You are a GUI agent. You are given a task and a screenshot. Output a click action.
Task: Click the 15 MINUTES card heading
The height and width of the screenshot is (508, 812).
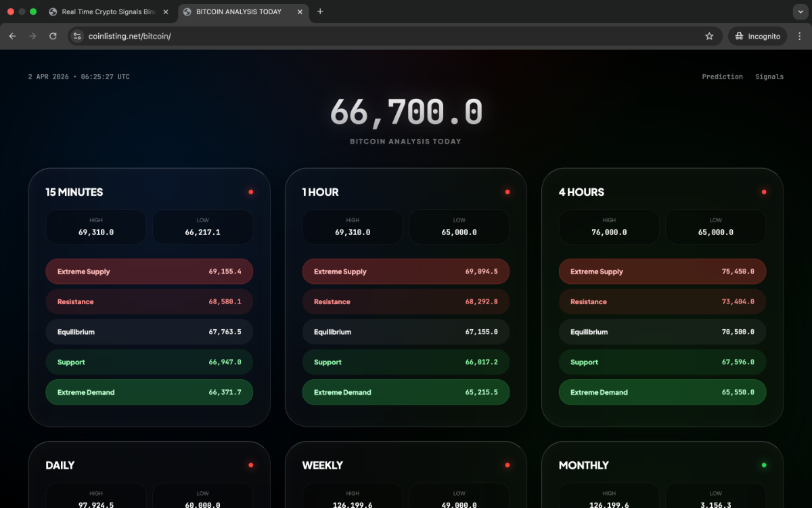pos(74,192)
